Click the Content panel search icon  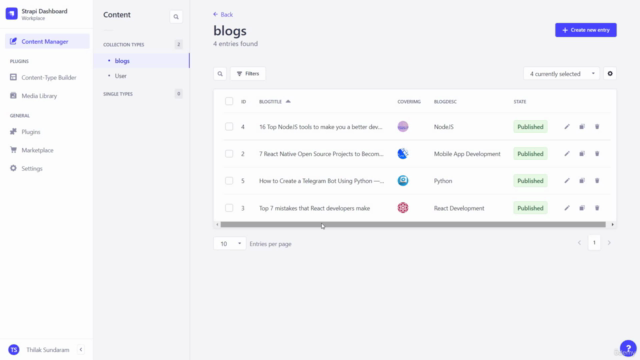pos(176,17)
